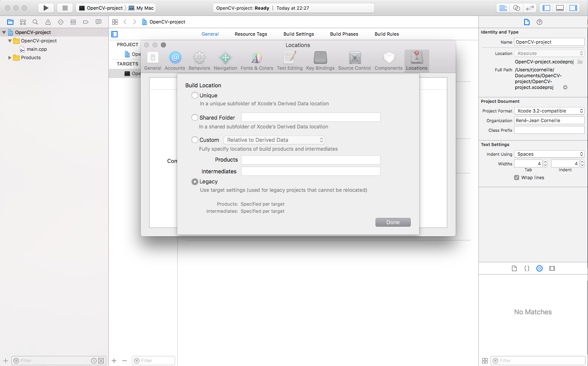588x366 pixels.
Task: Run the project with the Play button
Action: (46, 8)
